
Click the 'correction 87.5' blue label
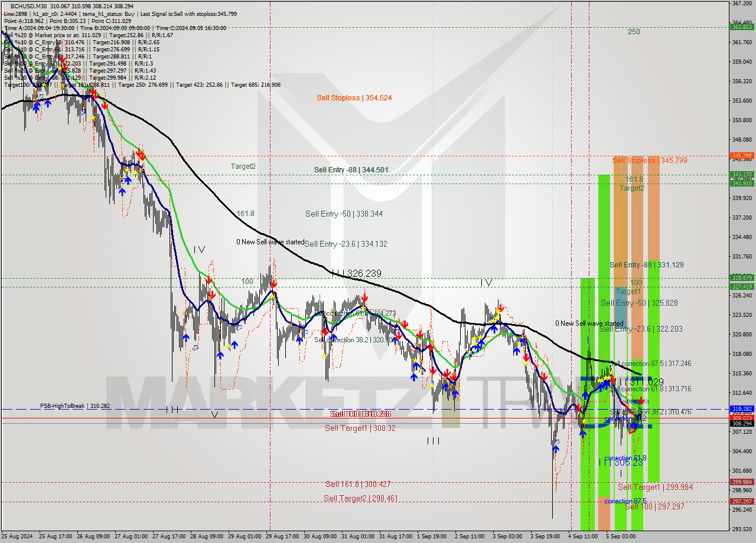[625, 501]
